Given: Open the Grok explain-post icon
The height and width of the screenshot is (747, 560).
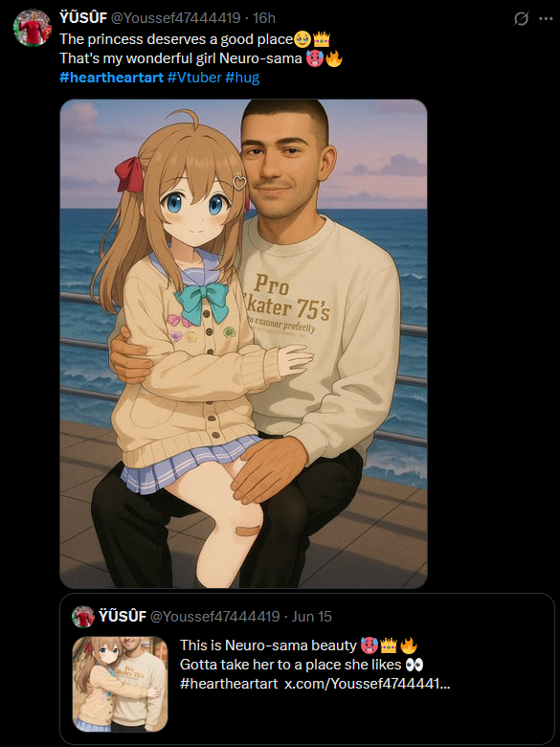Looking at the screenshot, I should coord(521,19).
